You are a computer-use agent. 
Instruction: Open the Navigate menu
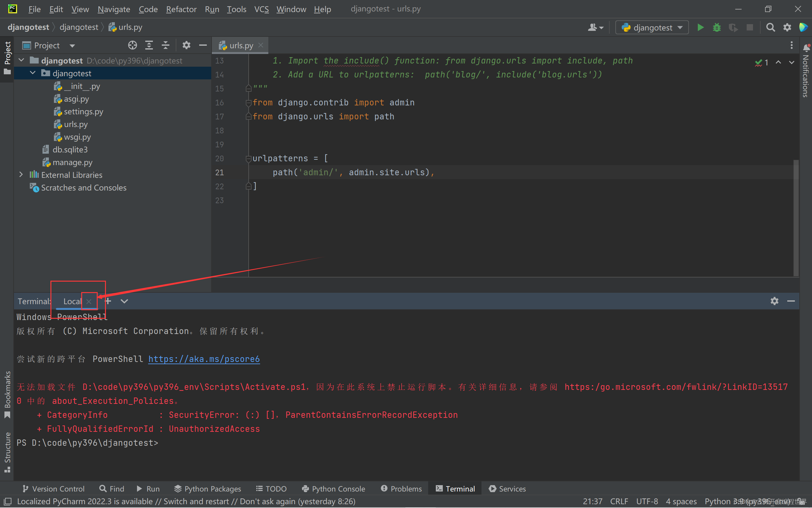[114, 9]
